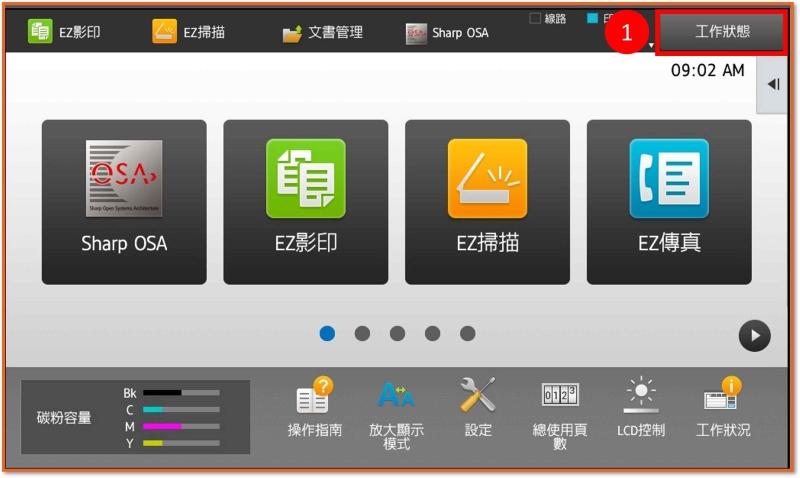The image size is (800, 478).
Task: Tap the Y yellow toner bar
Action: tap(181, 443)
